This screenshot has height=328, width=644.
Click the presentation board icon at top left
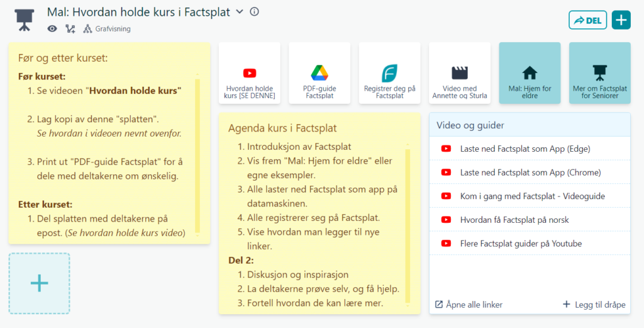[x=25, y=20]
